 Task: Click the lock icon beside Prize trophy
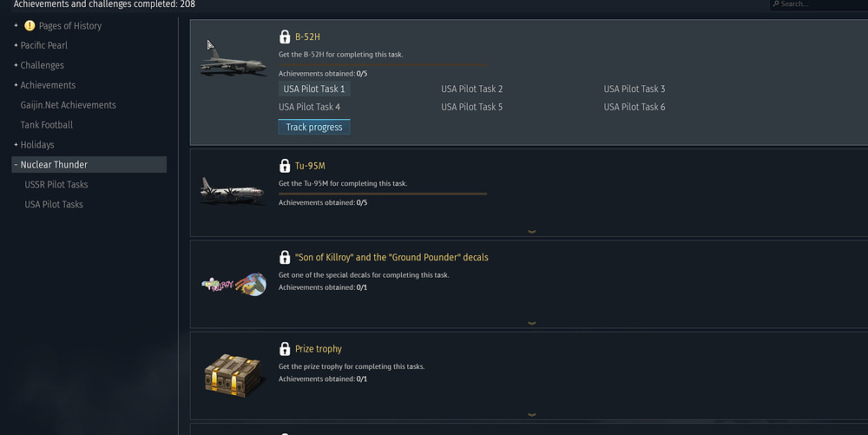[x=285, y=349]
